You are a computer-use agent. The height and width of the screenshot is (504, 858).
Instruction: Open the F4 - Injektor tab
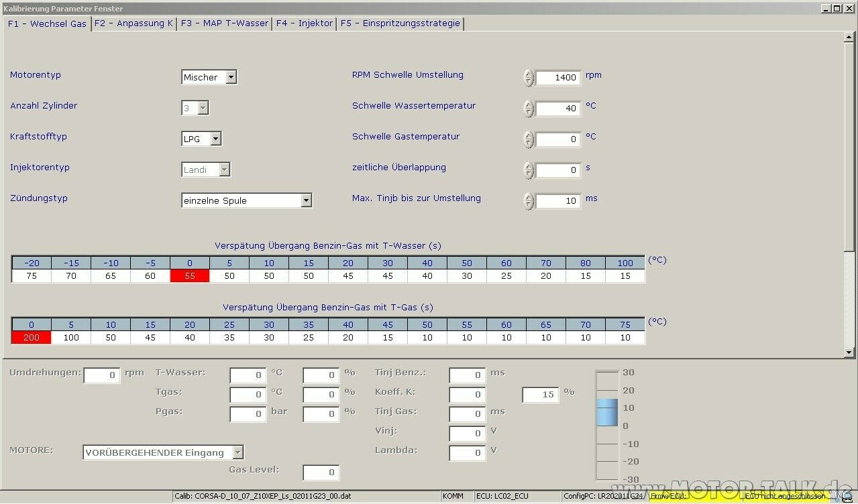[x=305, y=23]
